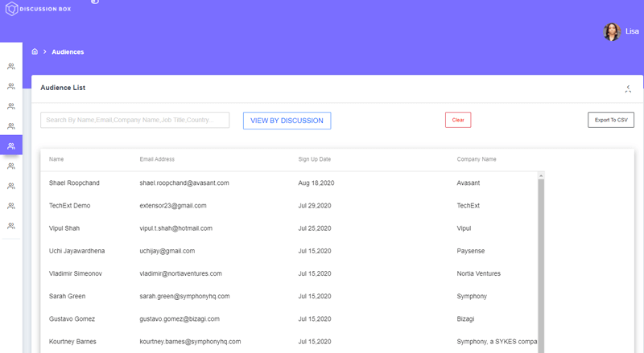Screen dimensions: 644x353
Task: Select email shael.roopchand@avasant.com
Action: tap(184, 183)
